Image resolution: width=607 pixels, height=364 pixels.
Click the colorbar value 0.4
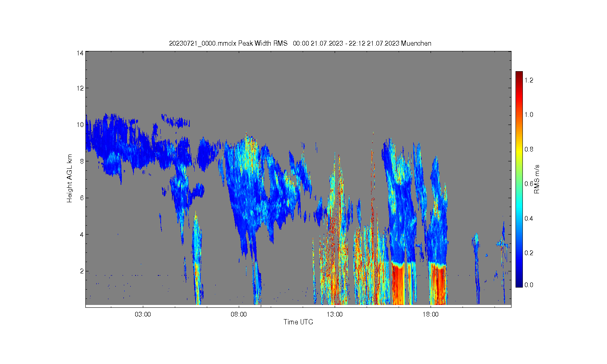(x=529, y=218)
